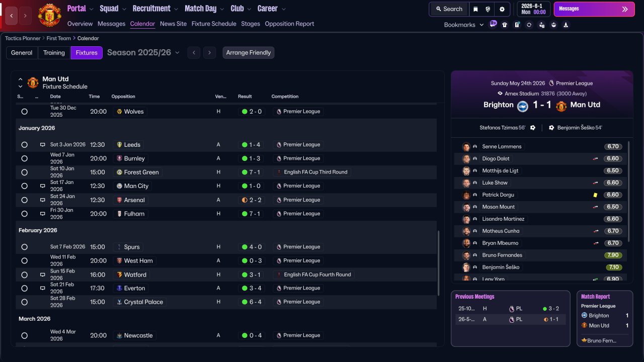Click the Arsenal 2 - 2 result
Screen dimensions: 644x362
(252, 200)
